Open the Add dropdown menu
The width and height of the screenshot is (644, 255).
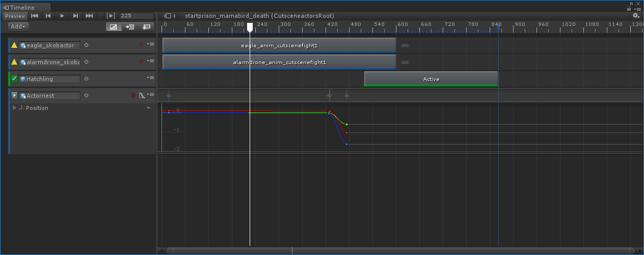18,26
